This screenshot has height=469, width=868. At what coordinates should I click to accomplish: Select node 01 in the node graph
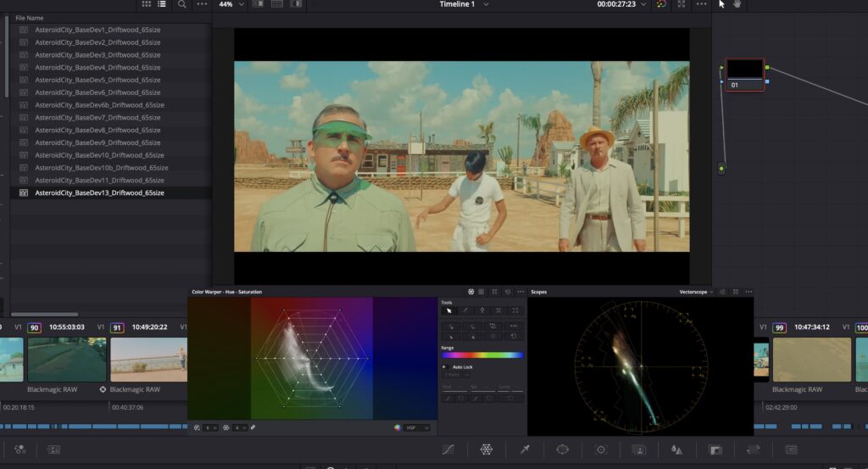[744, 74]
